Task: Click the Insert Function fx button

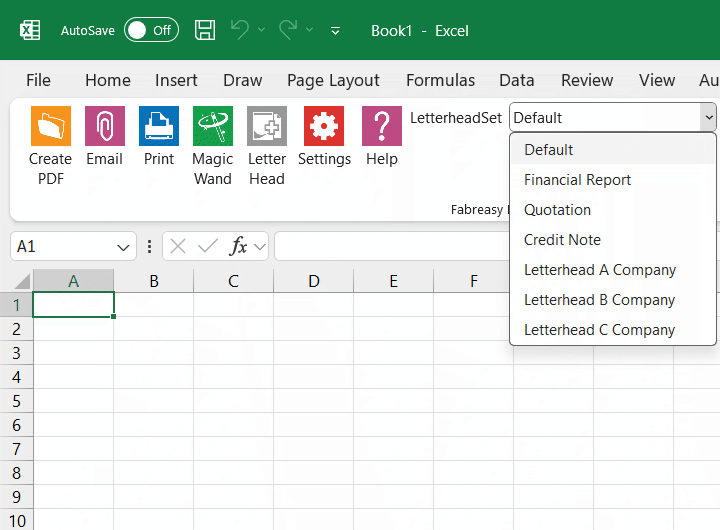Action: pos(238,246)
